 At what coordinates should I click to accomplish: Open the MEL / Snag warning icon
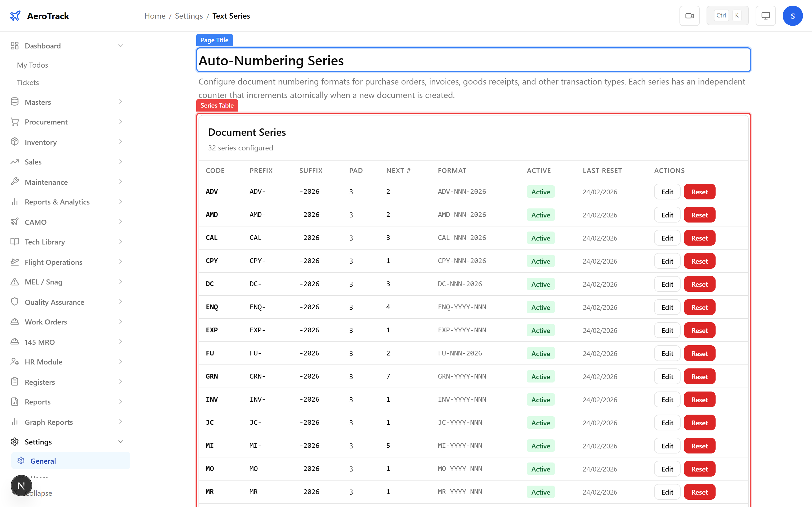(15, 282)
